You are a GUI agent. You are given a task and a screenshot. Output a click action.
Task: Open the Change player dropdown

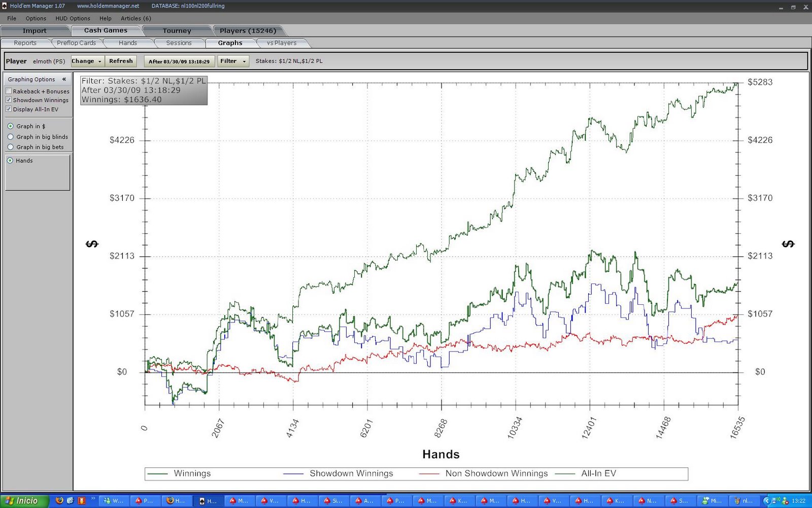[x=87, y=61]
